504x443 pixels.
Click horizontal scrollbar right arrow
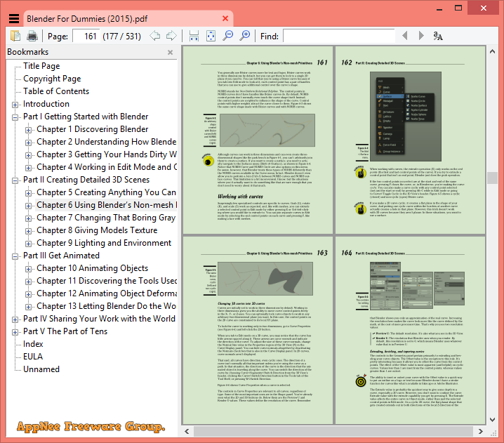click(481, 432)
